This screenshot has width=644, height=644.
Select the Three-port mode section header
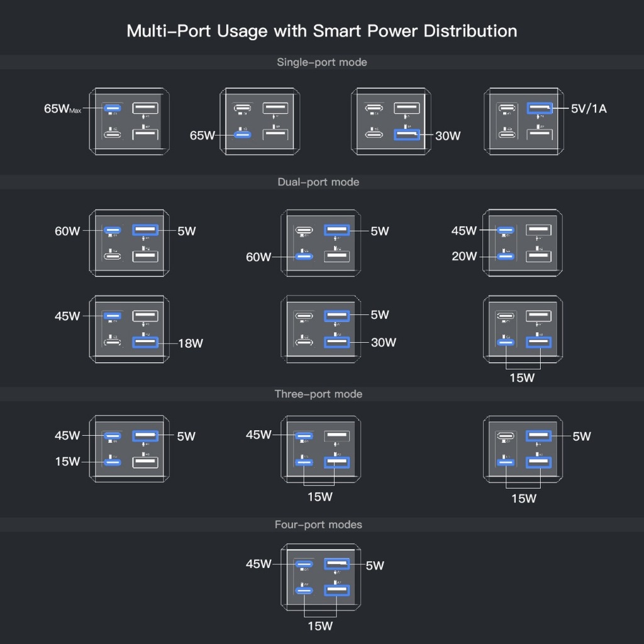[318, 394]
